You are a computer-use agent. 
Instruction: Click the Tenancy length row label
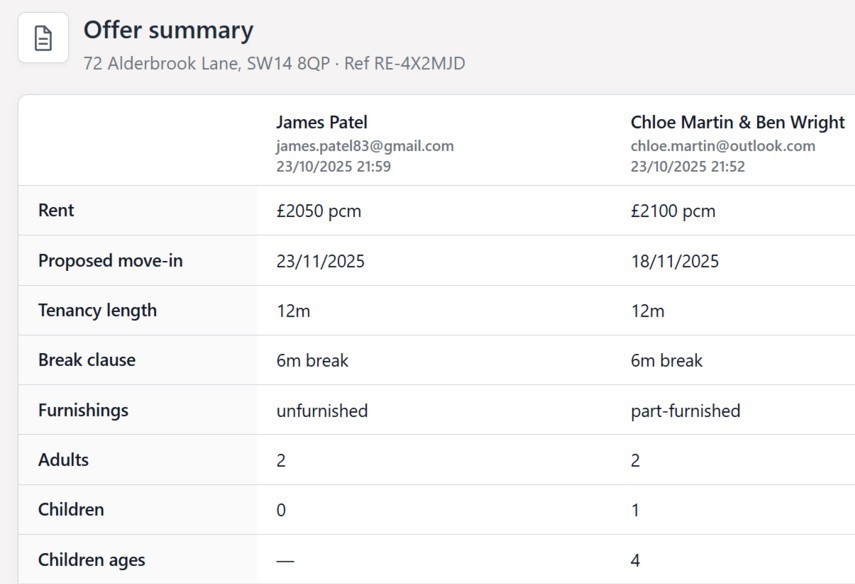[x=97, y=310]
